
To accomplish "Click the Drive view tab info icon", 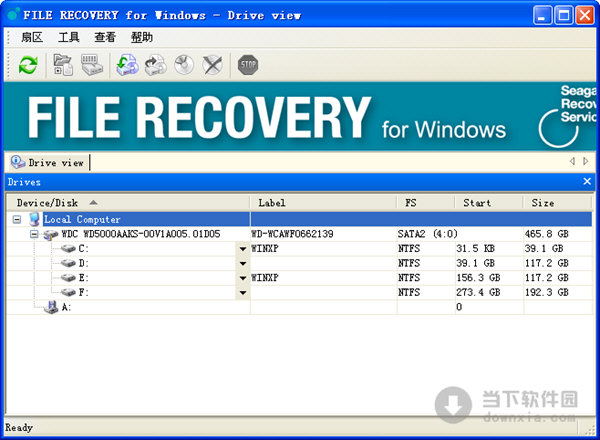I will [18, 162].
